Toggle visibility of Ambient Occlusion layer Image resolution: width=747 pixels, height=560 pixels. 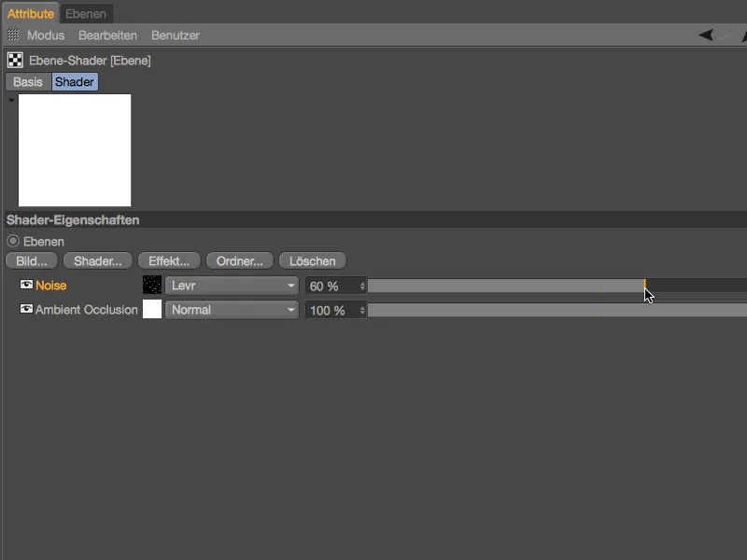[26, 309]
